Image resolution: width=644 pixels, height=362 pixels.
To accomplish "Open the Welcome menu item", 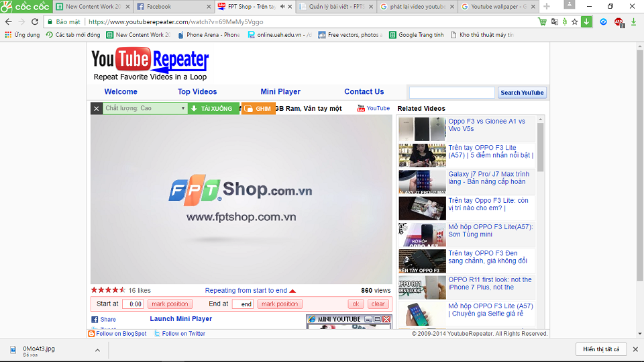I will click(121, 92).
